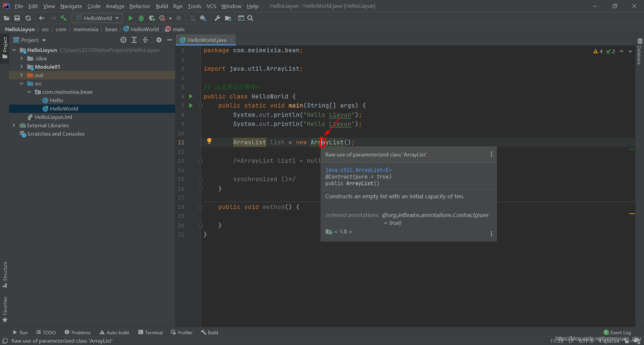Viewport: 644px width, 345px height.
Task: Jump to previous highlighted error arrow
Action: tap(622, 51)
